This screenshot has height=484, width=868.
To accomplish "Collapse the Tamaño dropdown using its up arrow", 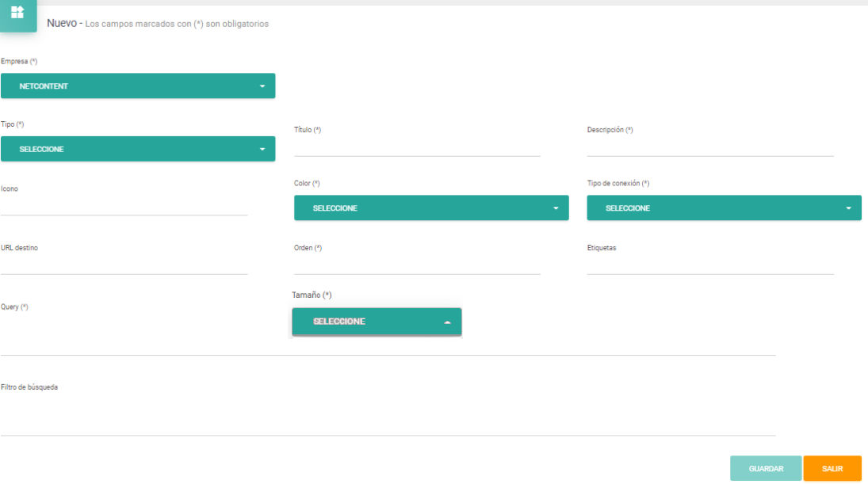I will pos(447,322).
